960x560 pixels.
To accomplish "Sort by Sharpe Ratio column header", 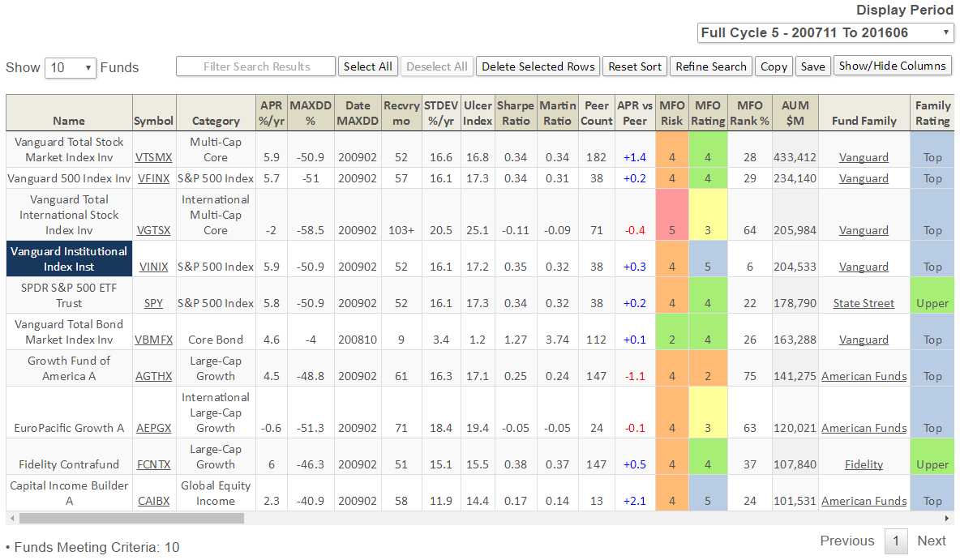I will click(515, 113).
